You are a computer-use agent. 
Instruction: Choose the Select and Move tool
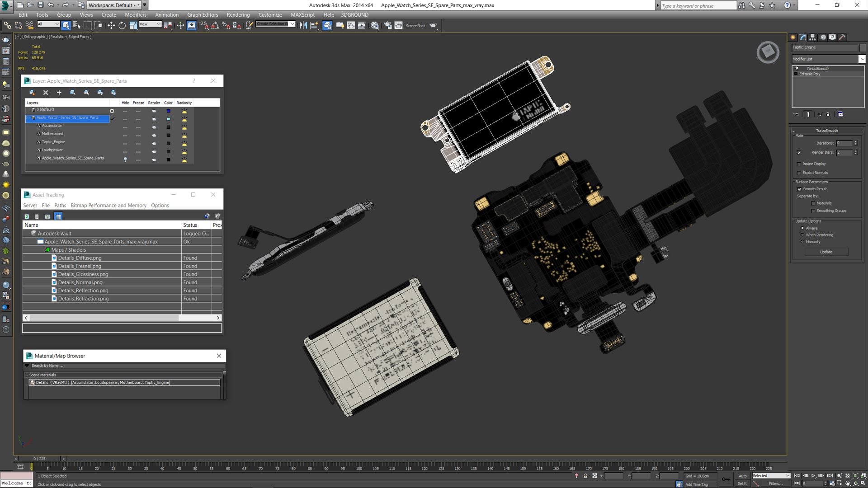[111, 25]
